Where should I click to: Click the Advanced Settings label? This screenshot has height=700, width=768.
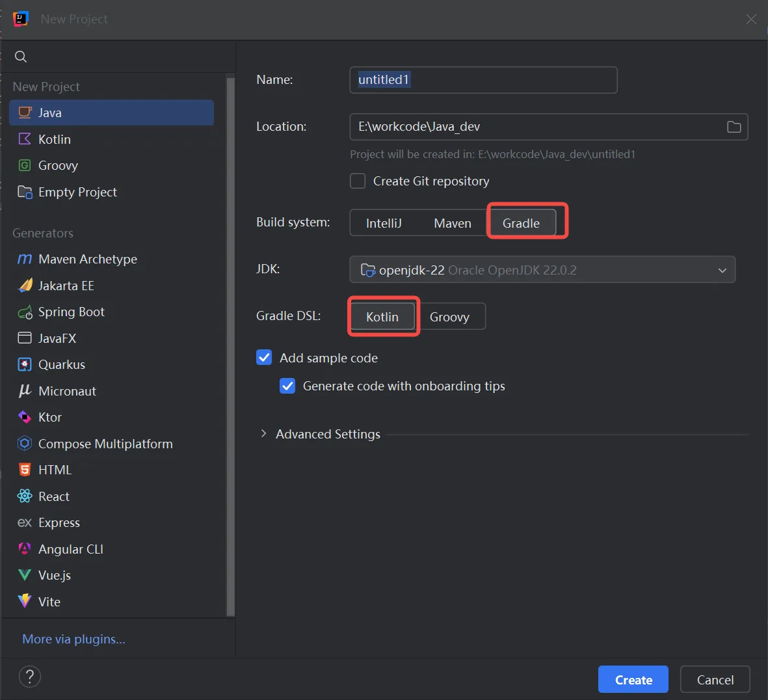[x=328, y=434]
